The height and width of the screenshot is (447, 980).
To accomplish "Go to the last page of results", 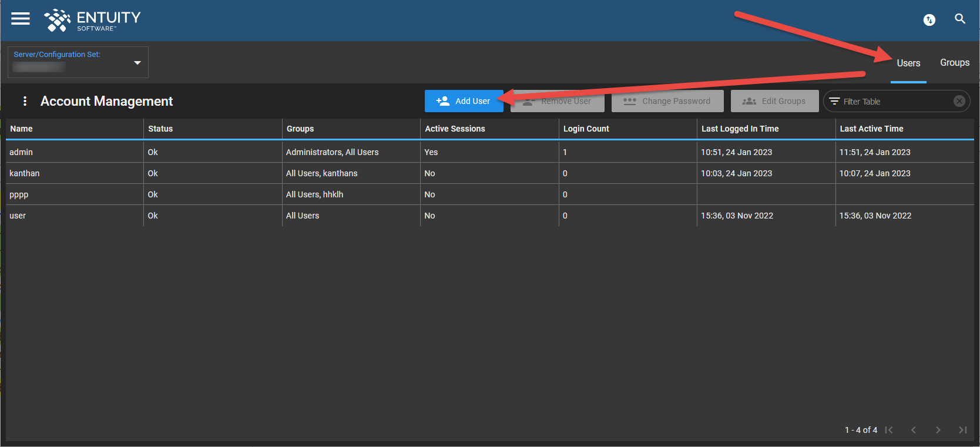I will click(x=963, y=430).
